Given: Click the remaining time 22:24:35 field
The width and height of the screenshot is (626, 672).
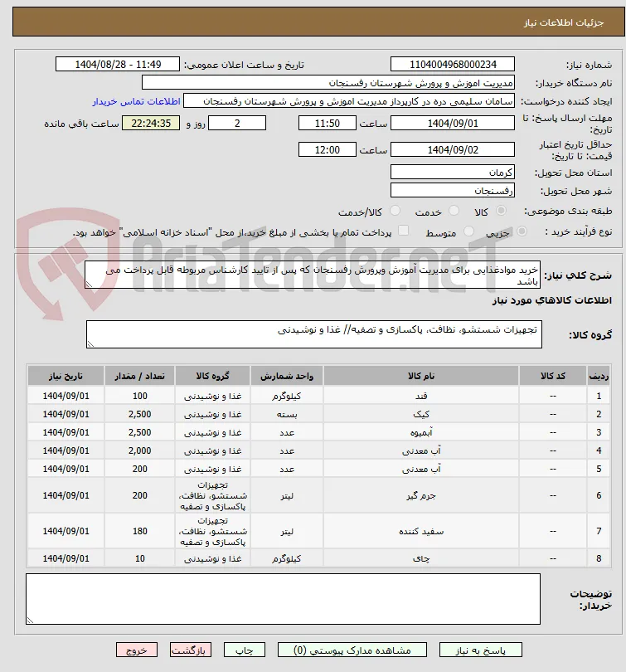Looking at the screenshot, I should coord(151,124).
